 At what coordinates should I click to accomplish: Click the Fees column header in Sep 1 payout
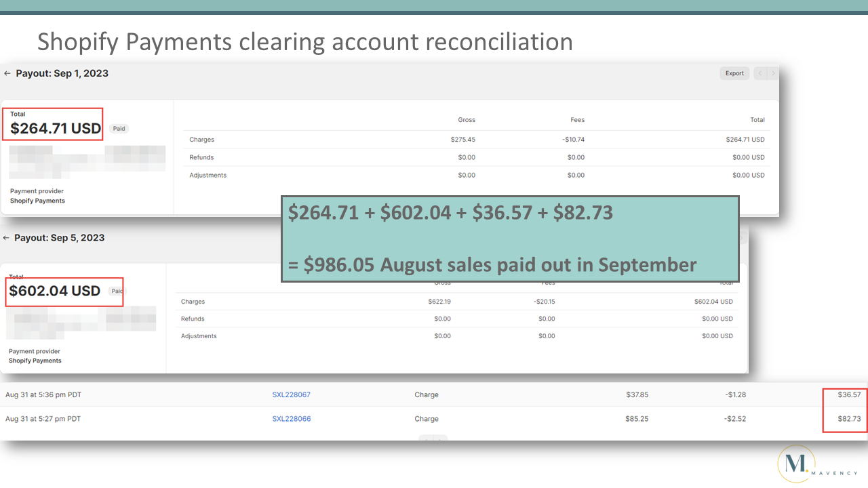(x=577, y=120)
